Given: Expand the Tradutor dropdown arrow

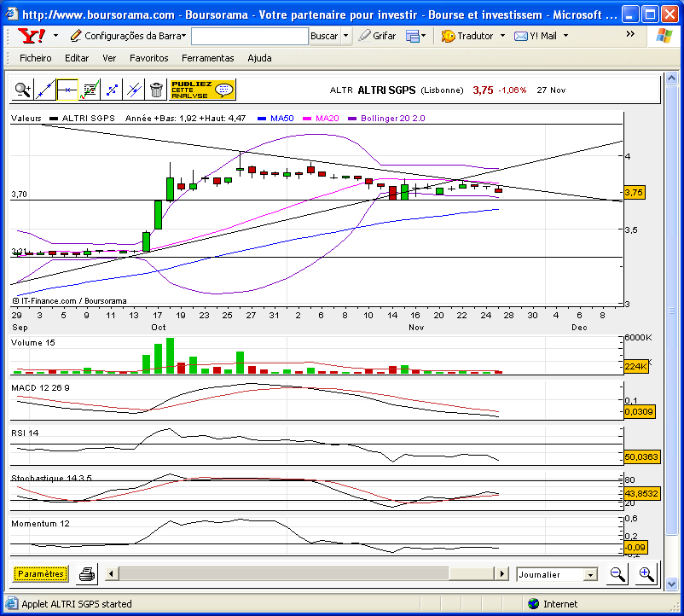Looking at the screenshot, I should tap(502, 36).
